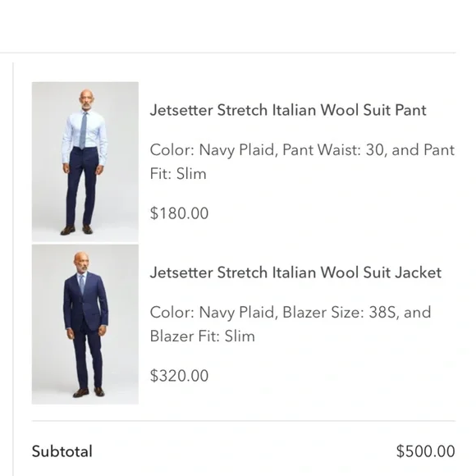The height and width of the screenshot is (476, 476).
Task: Select the Suit Jacket blazer size details
Action: coord(291,324)
